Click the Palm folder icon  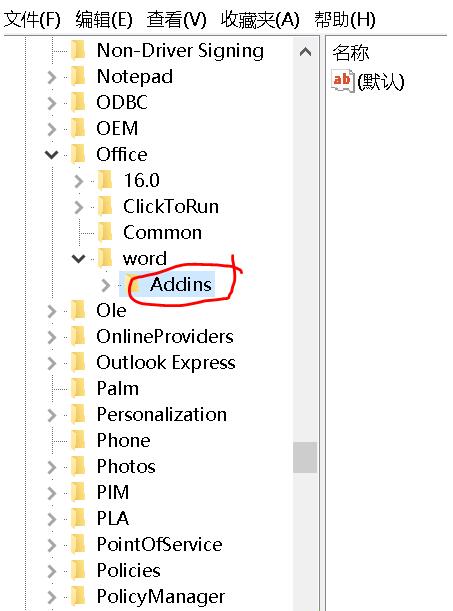[78, 388]
